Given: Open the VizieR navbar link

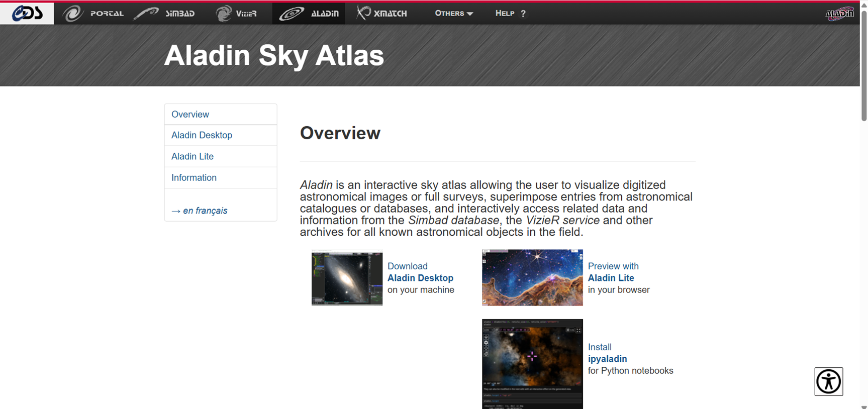Looking at the screenshot, I should point(246,14).
